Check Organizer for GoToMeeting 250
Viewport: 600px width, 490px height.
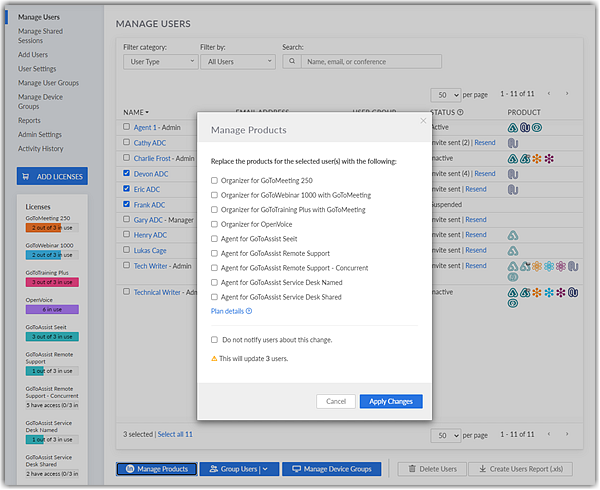tap(214, 180)
